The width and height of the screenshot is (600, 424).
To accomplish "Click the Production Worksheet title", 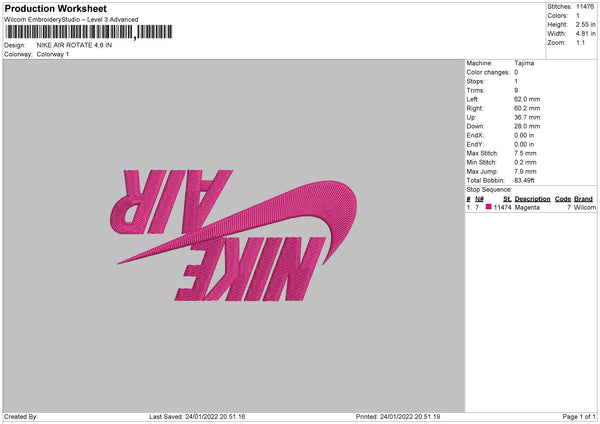I will point(55,8).
